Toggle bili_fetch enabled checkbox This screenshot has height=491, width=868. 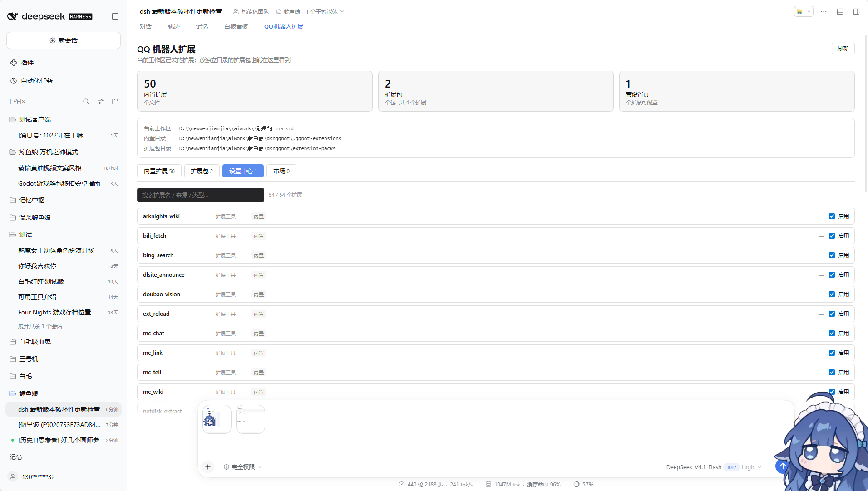[832, 236]
